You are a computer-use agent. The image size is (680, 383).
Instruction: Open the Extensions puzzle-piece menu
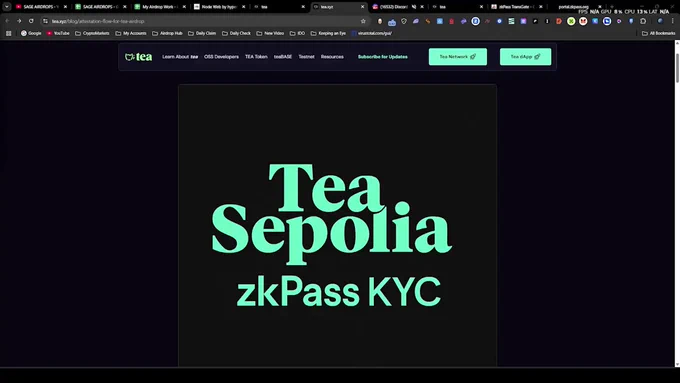click(x=643, y=21)
